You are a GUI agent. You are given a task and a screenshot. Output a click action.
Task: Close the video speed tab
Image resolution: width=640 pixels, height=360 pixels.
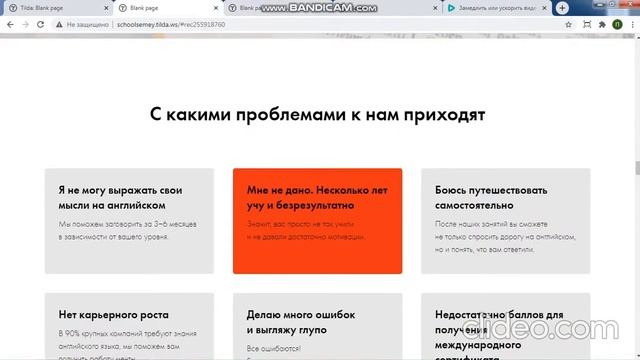pos(544,8)
